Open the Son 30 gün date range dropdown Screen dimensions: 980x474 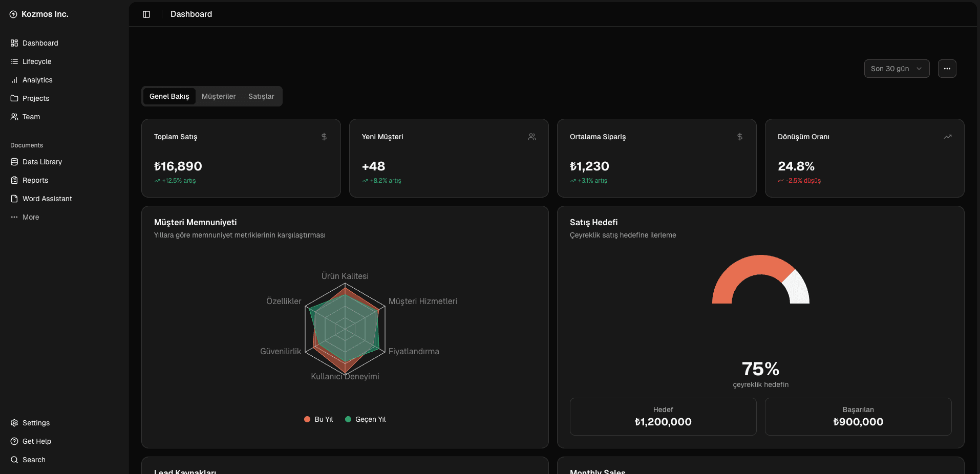tap(897, 69)
